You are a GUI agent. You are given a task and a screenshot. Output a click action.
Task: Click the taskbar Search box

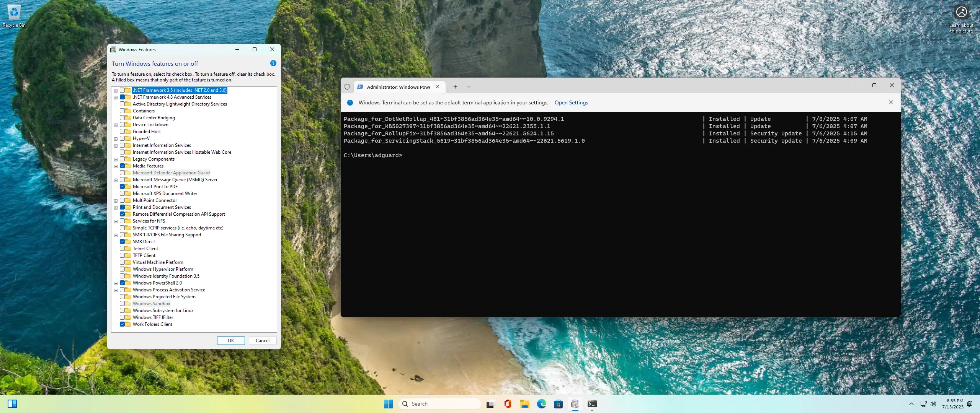(x=440, y=404)
